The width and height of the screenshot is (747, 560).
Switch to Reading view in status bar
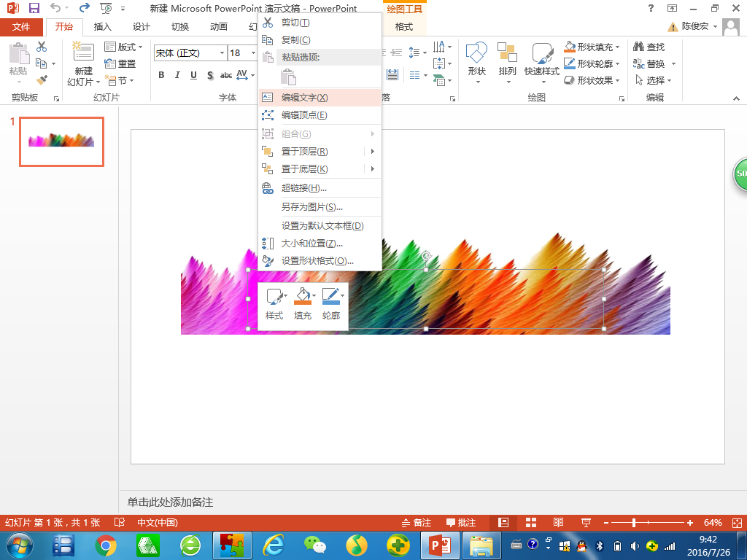(558, 522)
